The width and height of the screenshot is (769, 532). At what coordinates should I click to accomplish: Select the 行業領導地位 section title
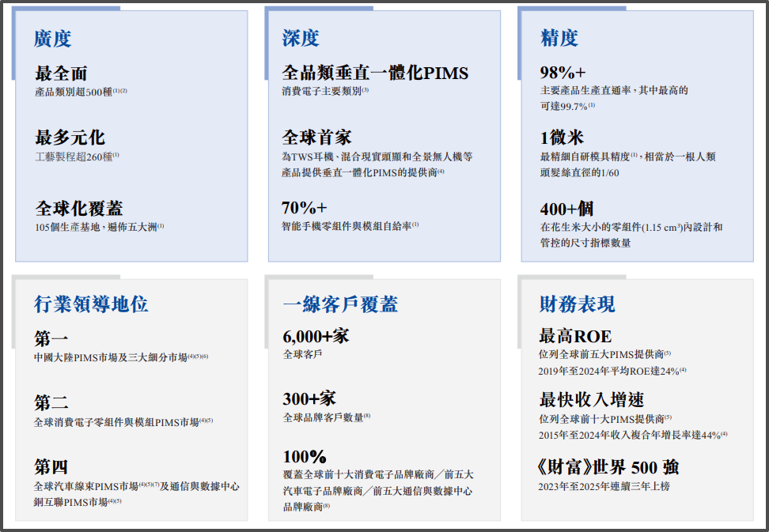coord(91,304)
